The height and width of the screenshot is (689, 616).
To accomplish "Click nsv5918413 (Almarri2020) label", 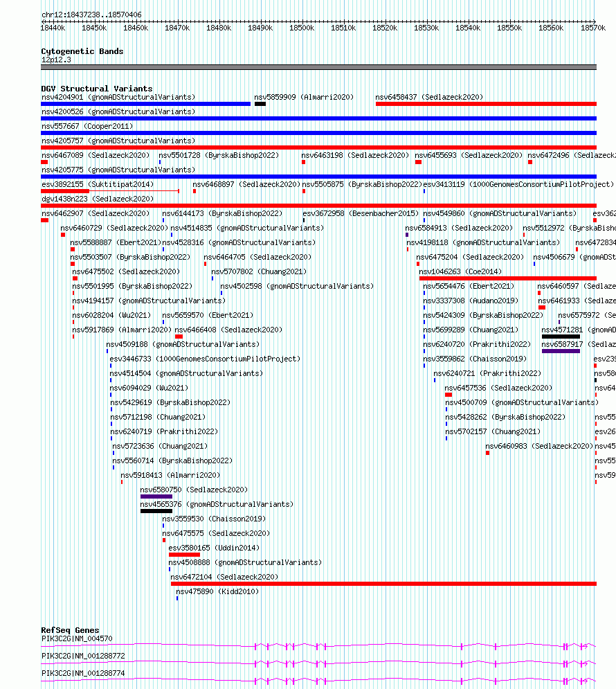I will coord(170,475).
